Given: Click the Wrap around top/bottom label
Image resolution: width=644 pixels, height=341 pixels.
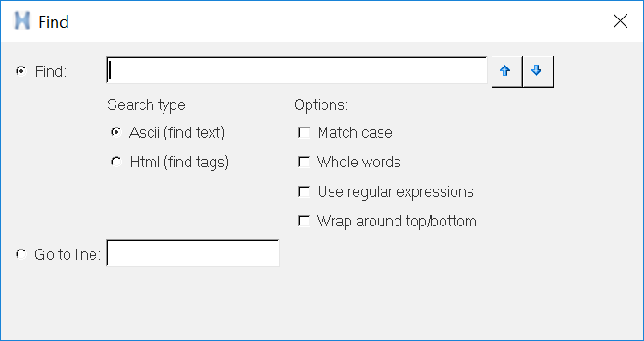Looking at the screenshot, I should tap(396, 222).
